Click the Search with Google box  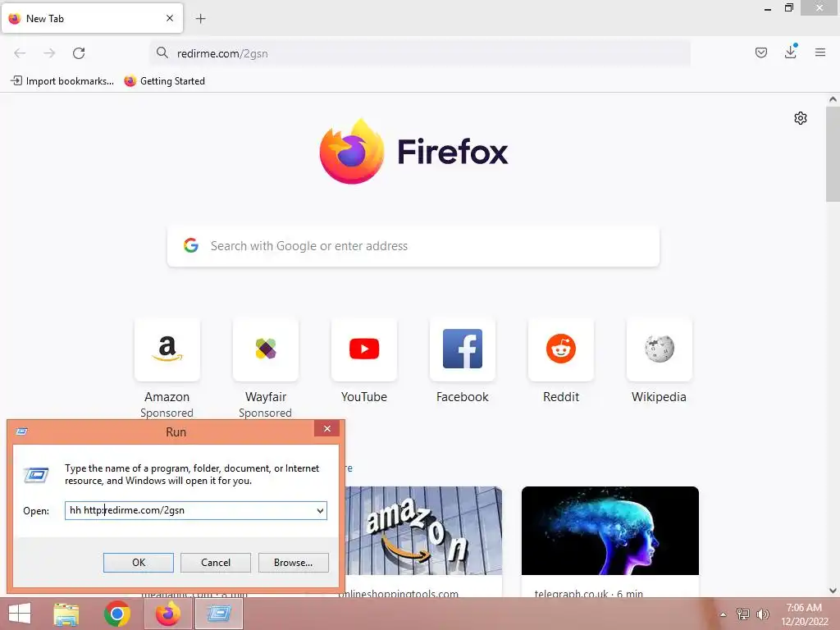[x=413, y=246]
